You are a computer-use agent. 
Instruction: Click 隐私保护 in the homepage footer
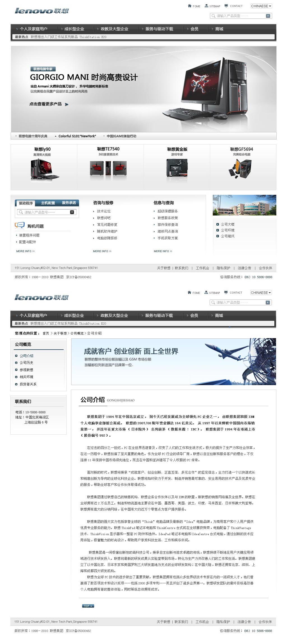tap(223, 268)
